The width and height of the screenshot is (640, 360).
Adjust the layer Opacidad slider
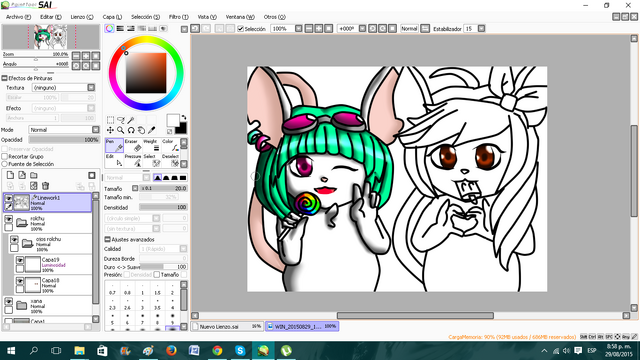(x=64, y=140)
